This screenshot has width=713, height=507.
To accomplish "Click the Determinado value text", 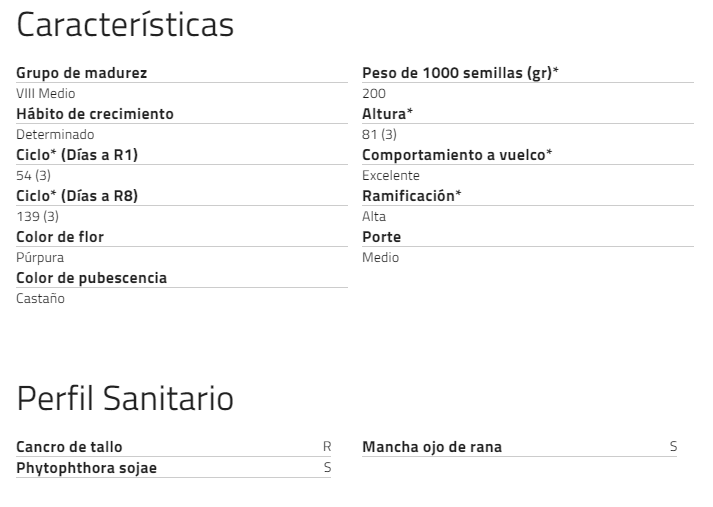I will coord(55,135).
